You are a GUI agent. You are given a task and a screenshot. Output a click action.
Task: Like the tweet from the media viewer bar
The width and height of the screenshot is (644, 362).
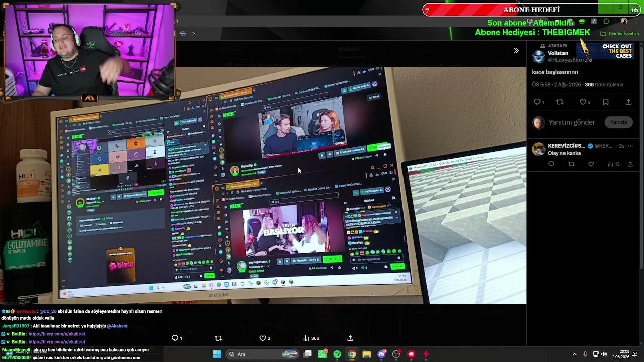(264, 338)
